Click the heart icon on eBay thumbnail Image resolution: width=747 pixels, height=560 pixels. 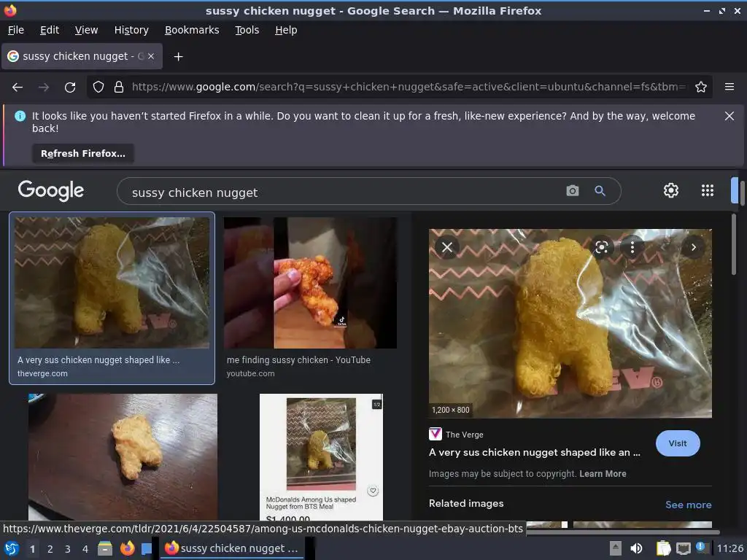click(373, 491)
